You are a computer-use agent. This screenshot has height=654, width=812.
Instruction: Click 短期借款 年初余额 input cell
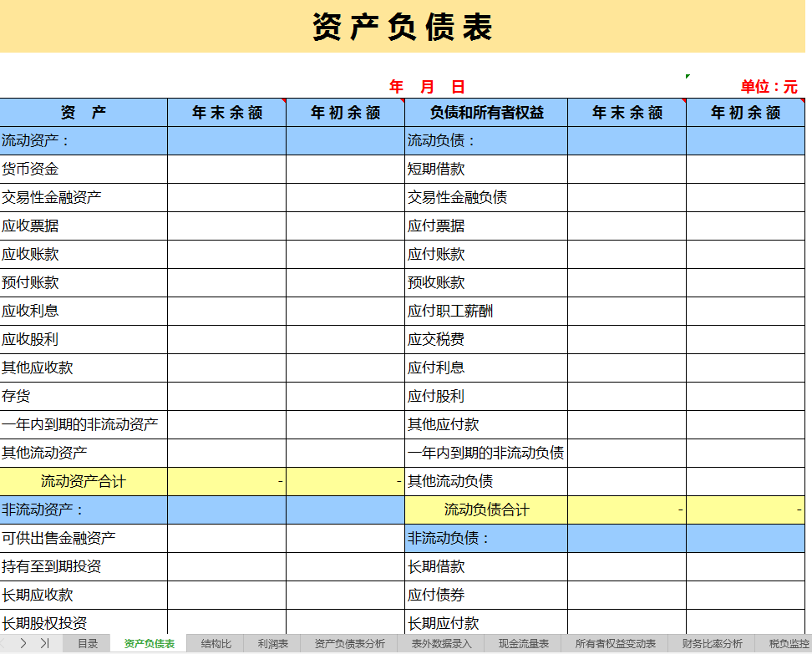[x=746, y=169]
